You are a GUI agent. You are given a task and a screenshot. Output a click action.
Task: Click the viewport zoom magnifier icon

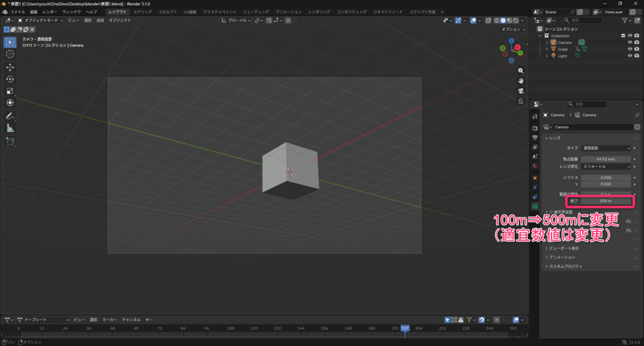[521, 70]
